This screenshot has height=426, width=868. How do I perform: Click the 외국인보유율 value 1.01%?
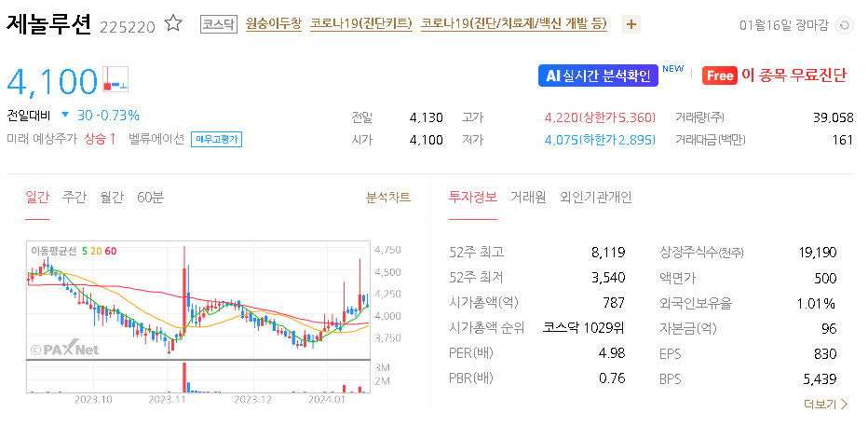coord(817,303)
